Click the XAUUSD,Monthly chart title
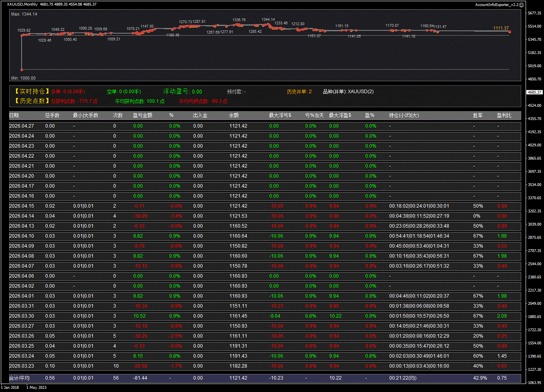Viewport: 544px width, 392px height. [x=22, y=4]
